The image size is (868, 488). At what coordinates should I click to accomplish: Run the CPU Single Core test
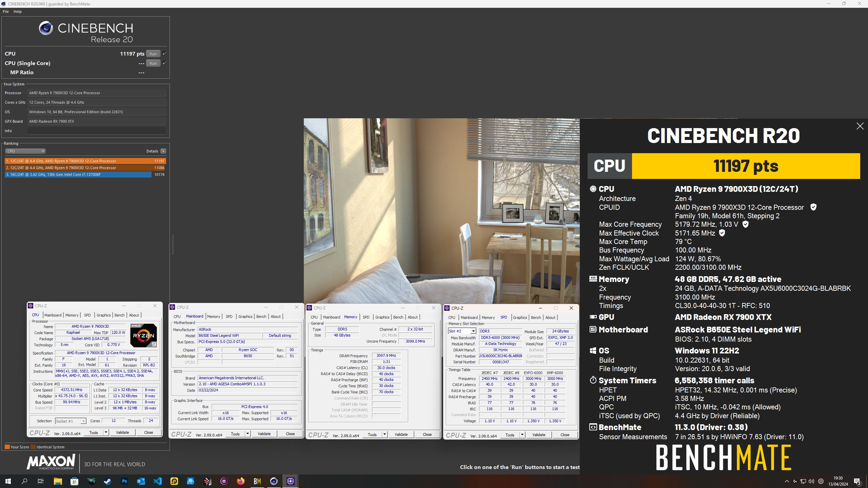click(153, 63)
